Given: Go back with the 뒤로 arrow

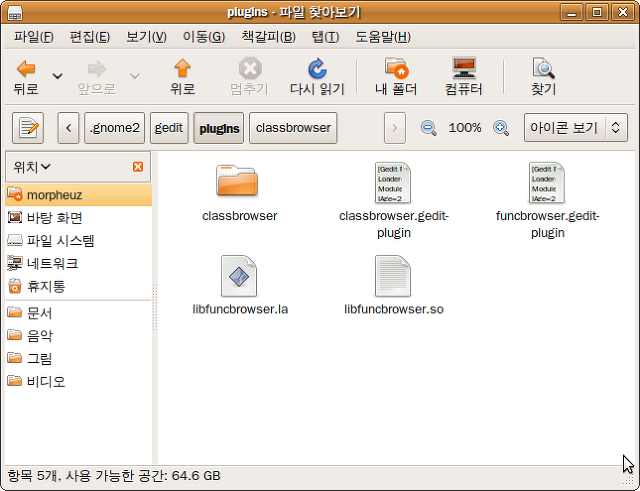Looking at the screenshot, I should click(x=26, y=77).
